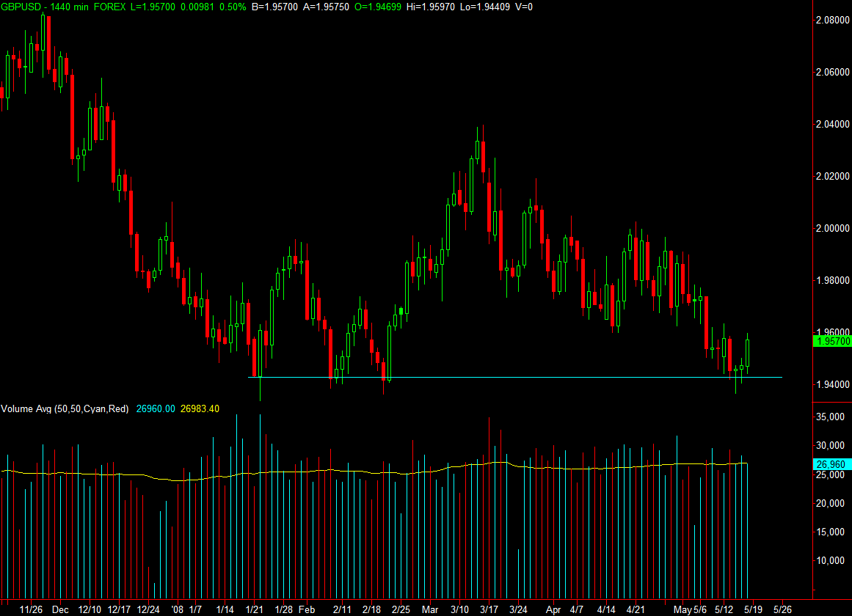Click the 2.08000 price axis label
852x616 pixels.
(x=832, y=20)
